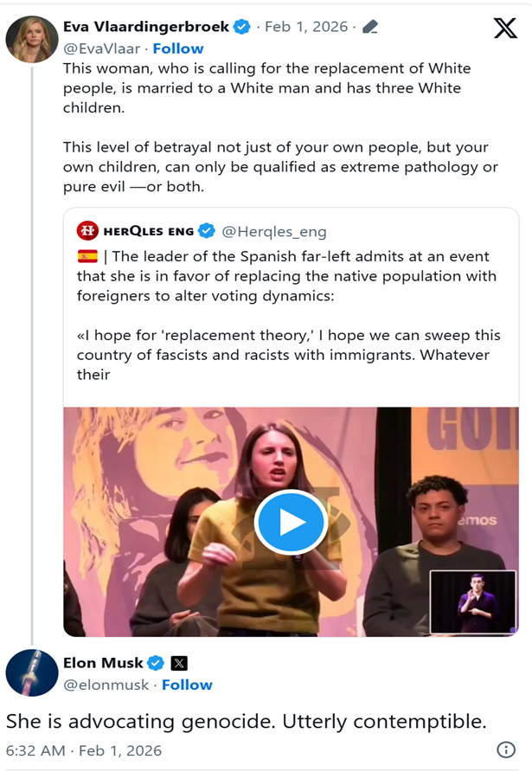Viewport: 532px width, 772px height.
Task: Click the Herqles ENG logo avatar
Action: pos(87,231)
